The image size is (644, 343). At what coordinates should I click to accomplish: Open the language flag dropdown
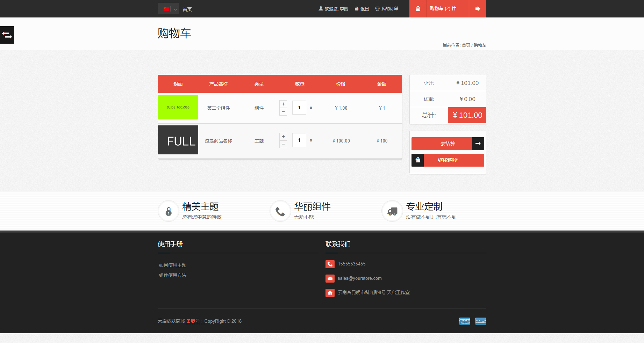point(168,8)
